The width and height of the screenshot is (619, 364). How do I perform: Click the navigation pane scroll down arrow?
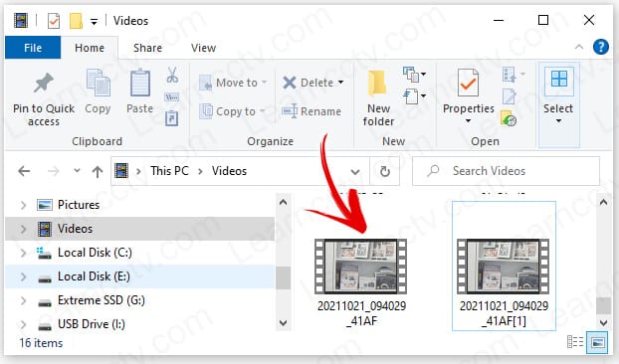[283, 322]
